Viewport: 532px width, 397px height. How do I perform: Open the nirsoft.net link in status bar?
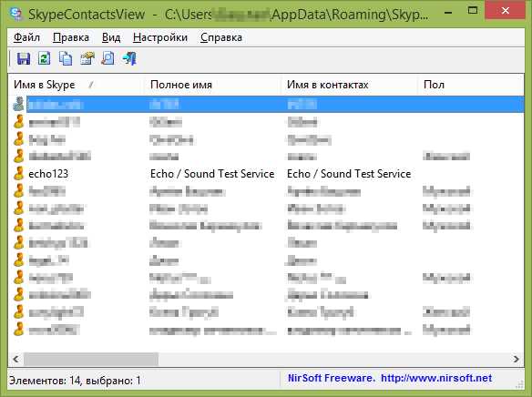436,378
